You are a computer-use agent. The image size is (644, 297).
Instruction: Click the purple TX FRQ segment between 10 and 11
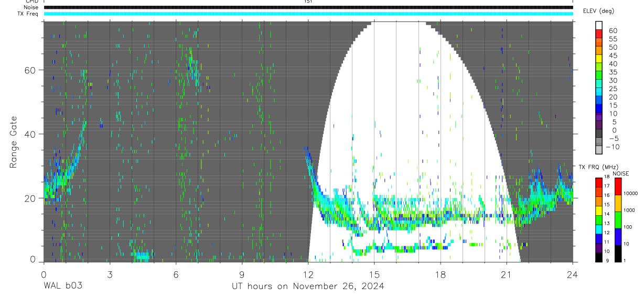[599, 248]
